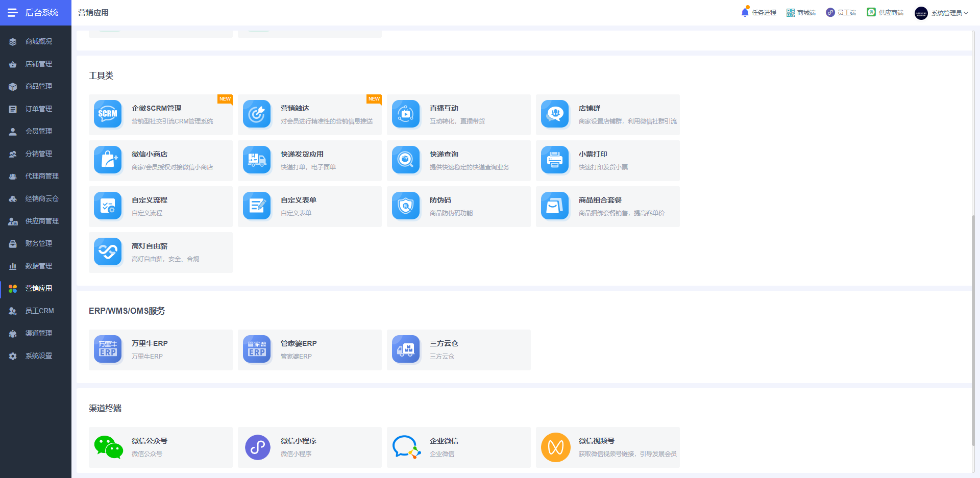This screenshot has width=980, height=478.
Task: Open the 高灯自由薪 icon
Action: click(x=108, y=251)
